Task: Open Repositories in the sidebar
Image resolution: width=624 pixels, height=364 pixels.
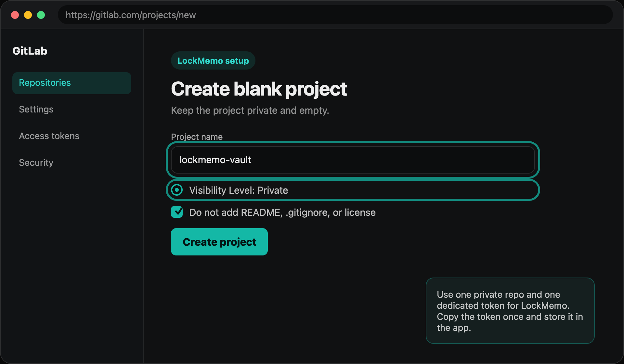Action: (x=71, y=83)
